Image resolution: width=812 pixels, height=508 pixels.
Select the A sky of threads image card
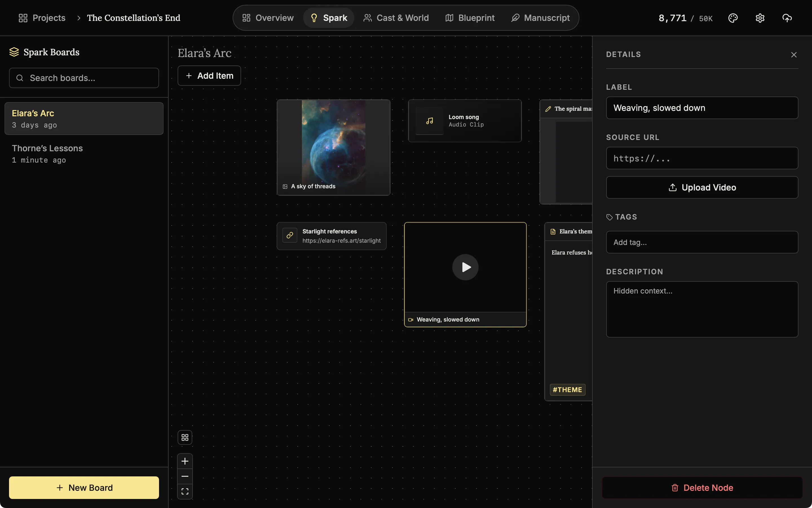coord(333,147)
